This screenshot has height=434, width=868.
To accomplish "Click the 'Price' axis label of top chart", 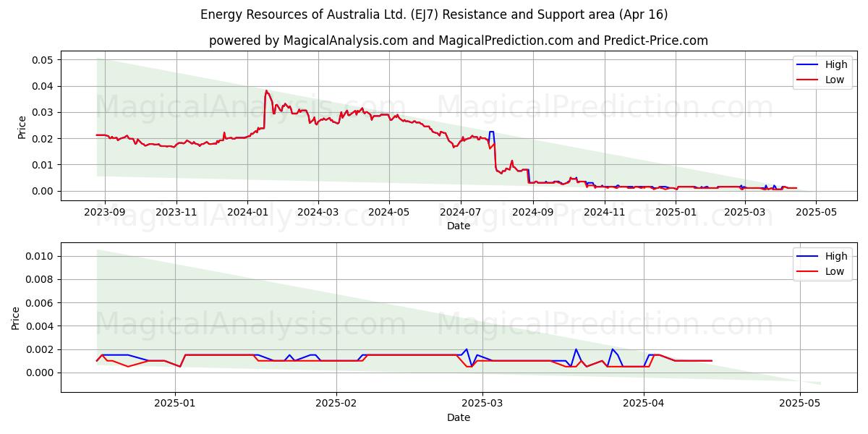I will (22, 127).
